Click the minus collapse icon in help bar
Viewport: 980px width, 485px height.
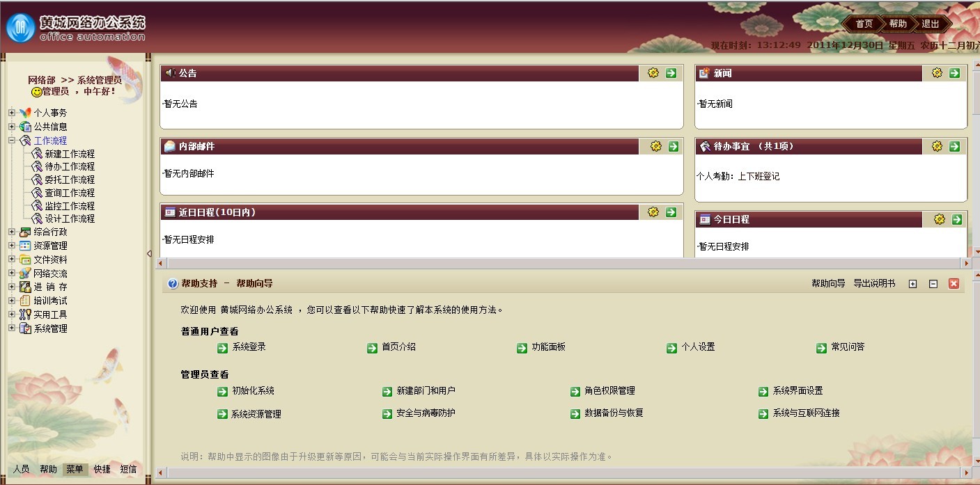coord(933,284)
